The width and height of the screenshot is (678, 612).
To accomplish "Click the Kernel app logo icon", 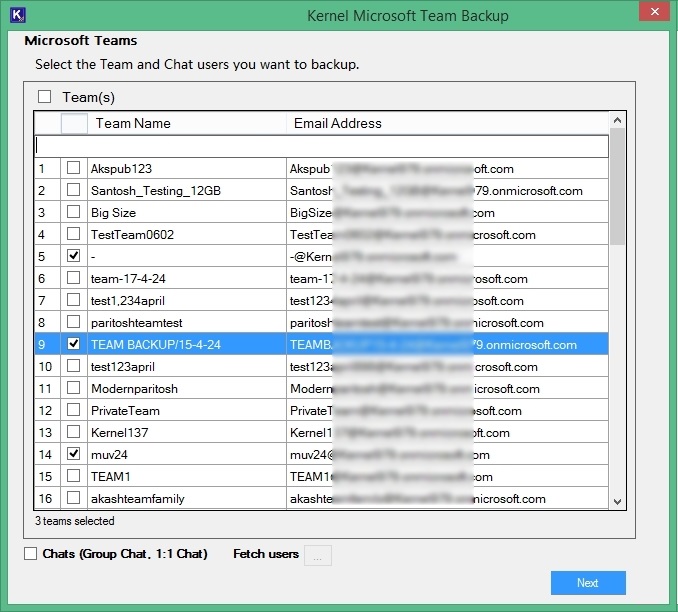I will tap(18, 15).
